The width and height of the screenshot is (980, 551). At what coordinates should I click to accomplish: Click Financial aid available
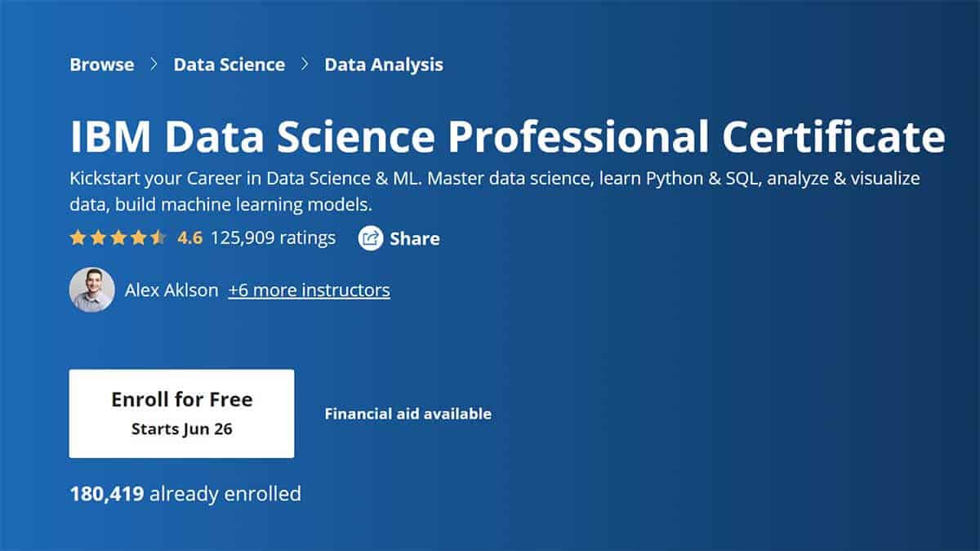point(408,414)
